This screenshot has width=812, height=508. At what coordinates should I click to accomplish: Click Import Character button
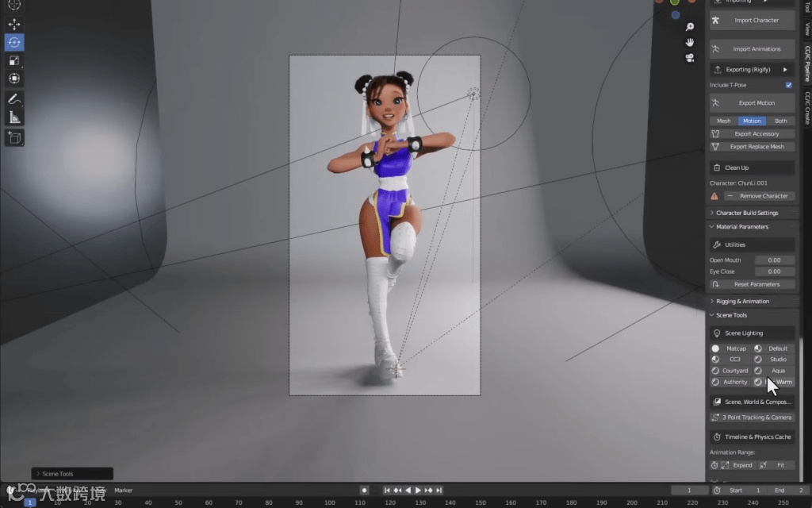752,20
